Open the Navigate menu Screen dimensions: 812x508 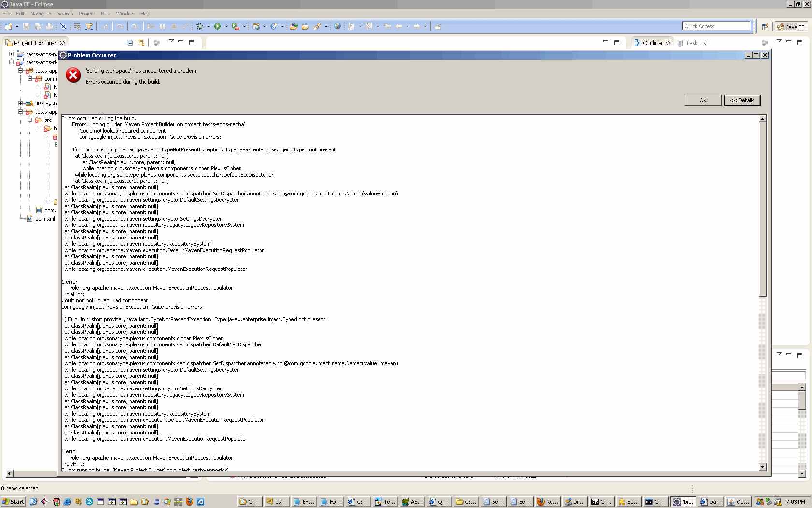[41, 14]
